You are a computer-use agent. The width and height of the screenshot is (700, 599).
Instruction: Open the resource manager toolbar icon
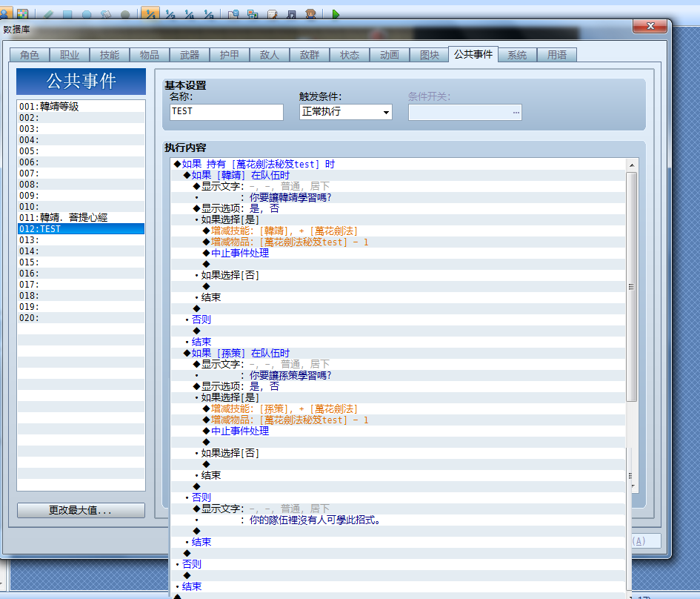(x=253, y=14)
